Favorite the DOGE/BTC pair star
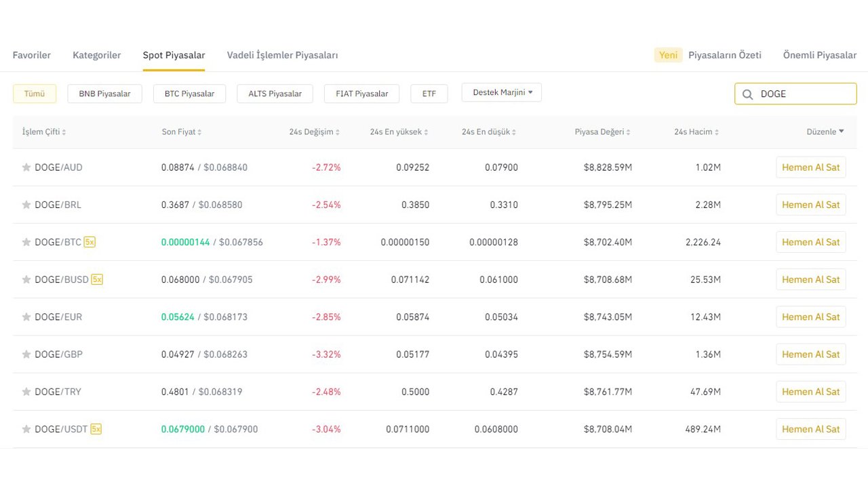Image resolution: width=868 pixels, height=488 pixels. [x=26, y=242]
